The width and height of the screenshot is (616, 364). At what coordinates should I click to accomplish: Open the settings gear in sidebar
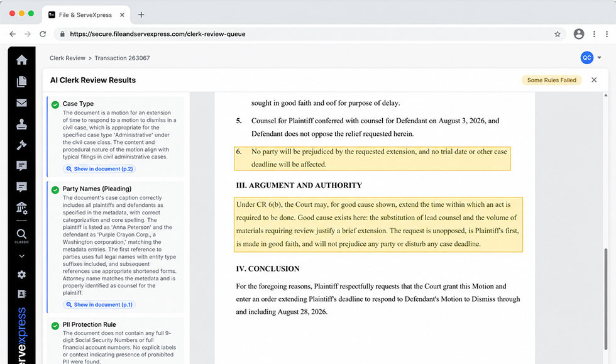click(21, 274)
